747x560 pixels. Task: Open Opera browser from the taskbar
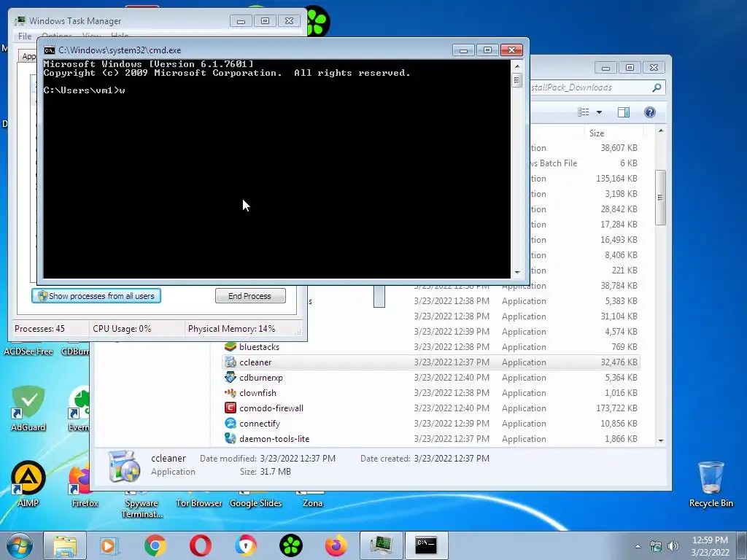pyautogui.click(x=201, y=545)
